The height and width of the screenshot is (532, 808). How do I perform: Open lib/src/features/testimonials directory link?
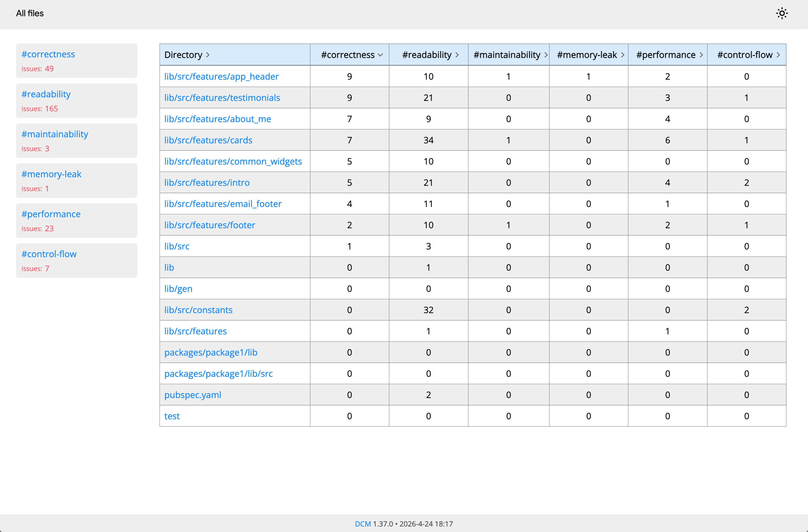(222, 98)
